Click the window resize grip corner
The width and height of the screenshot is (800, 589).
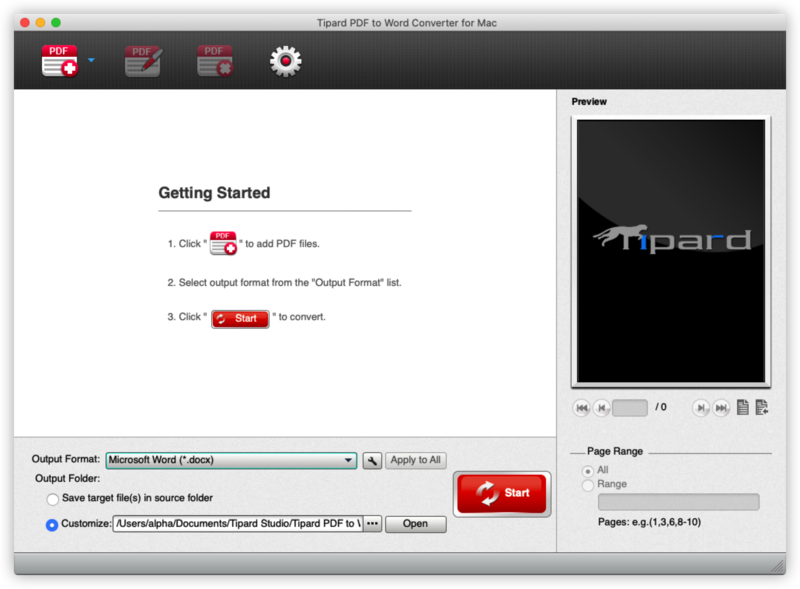(x=778, y=566)
